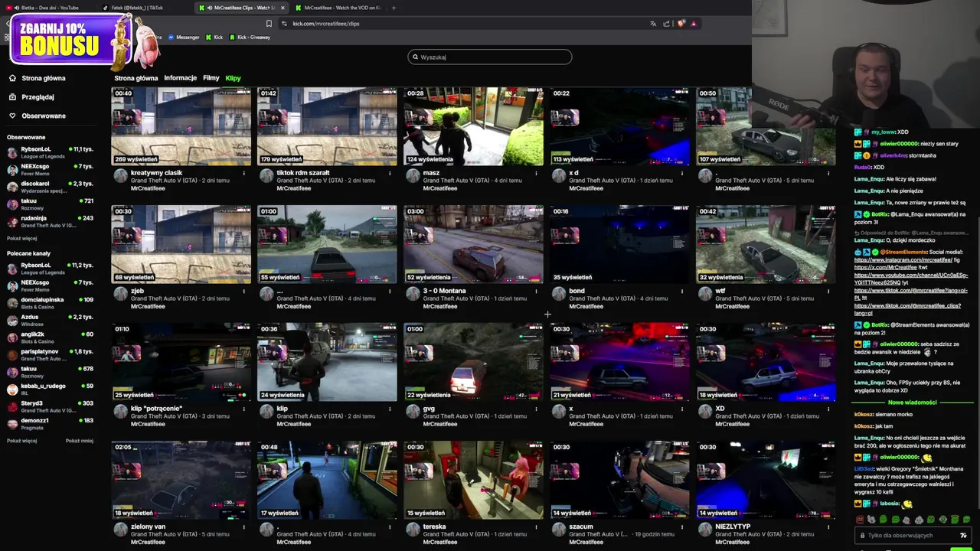Click the Wyszukaj search field
980x551 pixels.
490,57
